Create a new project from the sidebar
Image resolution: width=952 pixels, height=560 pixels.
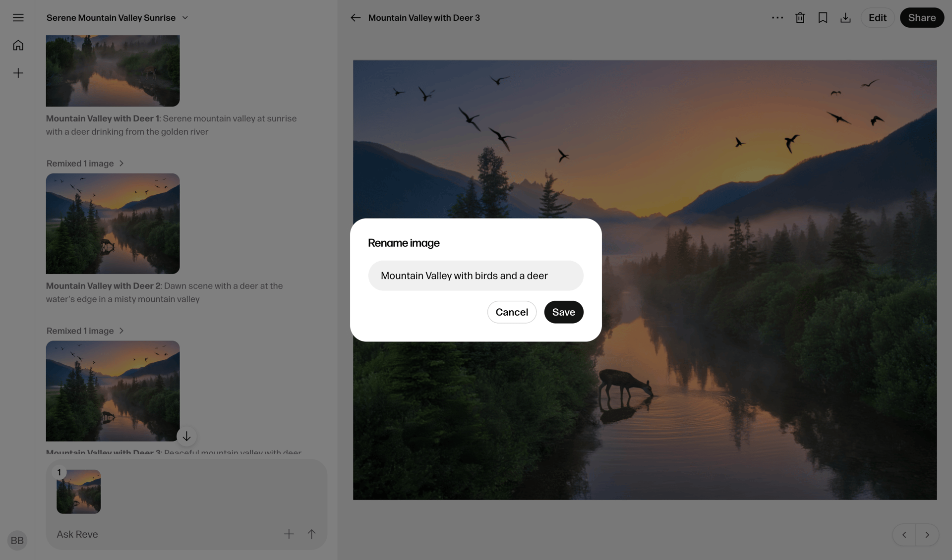(x=18, y=73)
